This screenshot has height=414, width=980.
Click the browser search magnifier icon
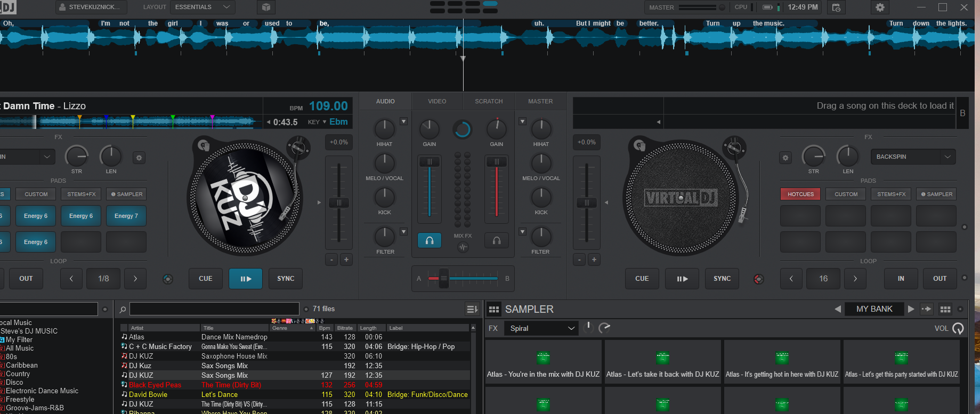point(123,310)
